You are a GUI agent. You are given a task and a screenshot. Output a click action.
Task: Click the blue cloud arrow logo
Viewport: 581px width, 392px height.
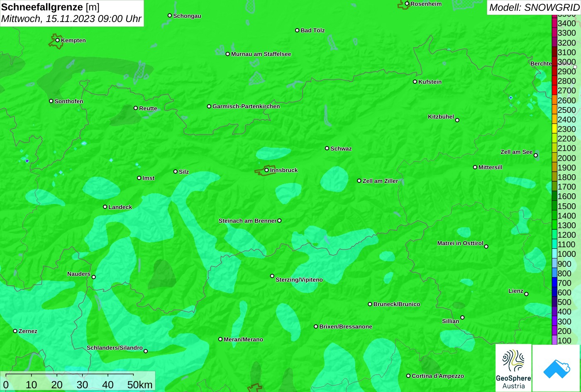[x=556, y=368]
